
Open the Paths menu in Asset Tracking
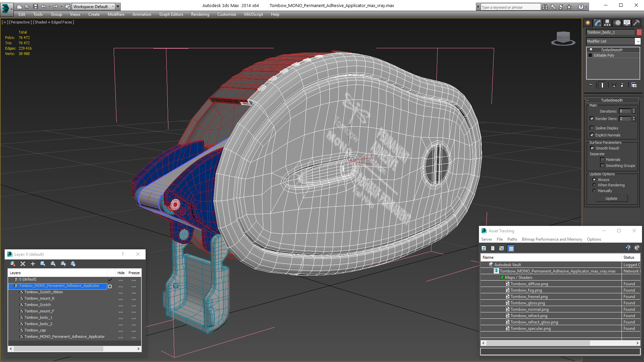pyautogui.click(x=512, y=239)
